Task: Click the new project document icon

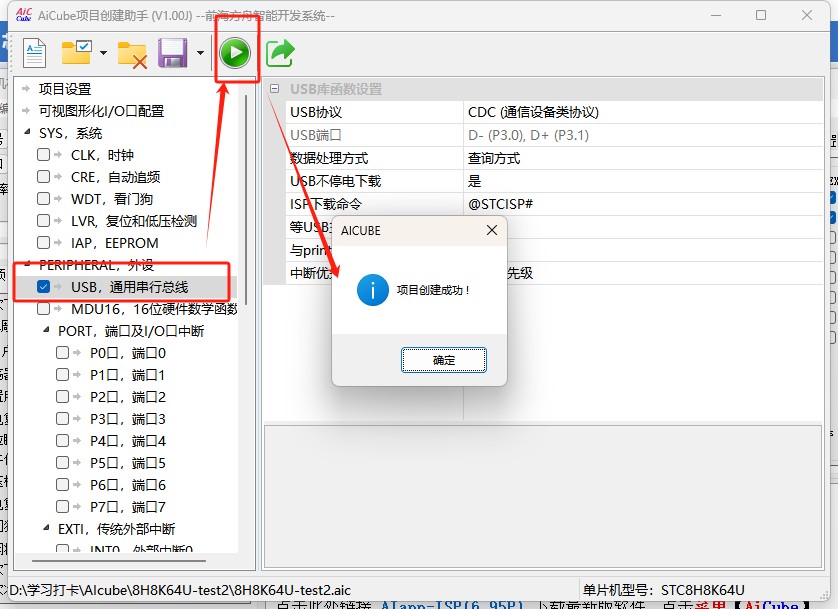Action: point(35,53)
